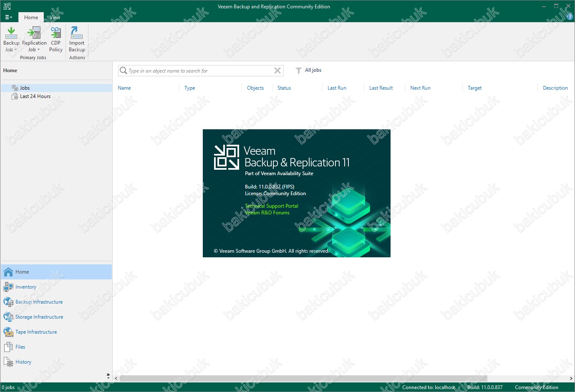Open the Tape Infrastructure view
The height and width of the screenshot is (392, 575).
click(56, 332)
